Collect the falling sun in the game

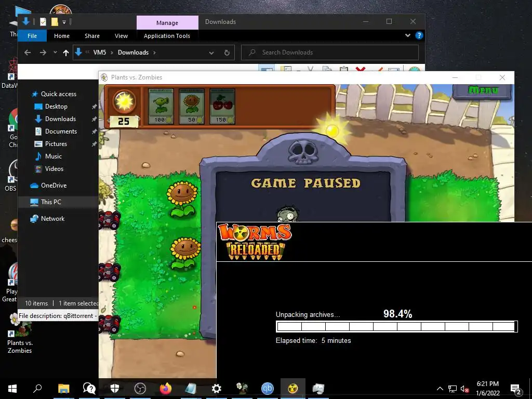point(331,130)
